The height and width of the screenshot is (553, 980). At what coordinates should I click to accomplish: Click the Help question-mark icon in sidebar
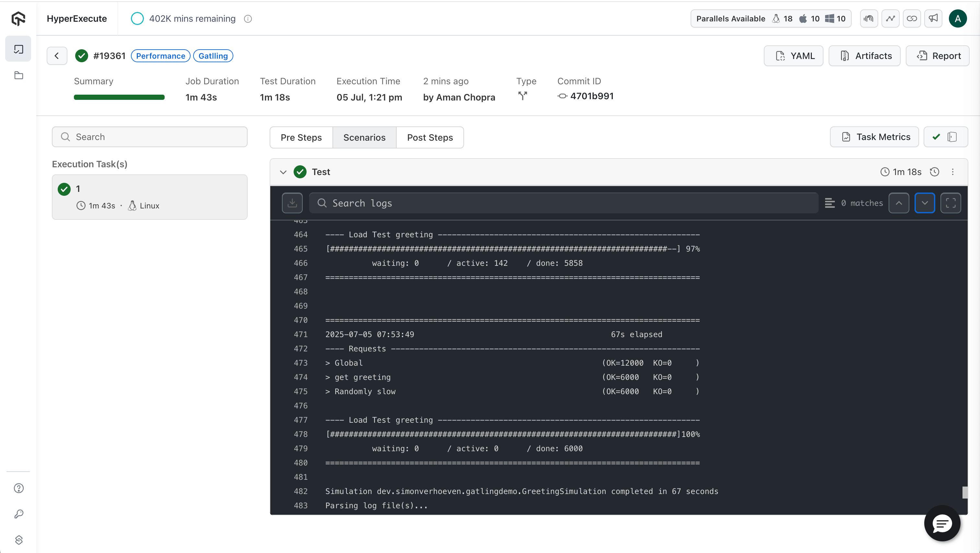(x=18, y=488)
